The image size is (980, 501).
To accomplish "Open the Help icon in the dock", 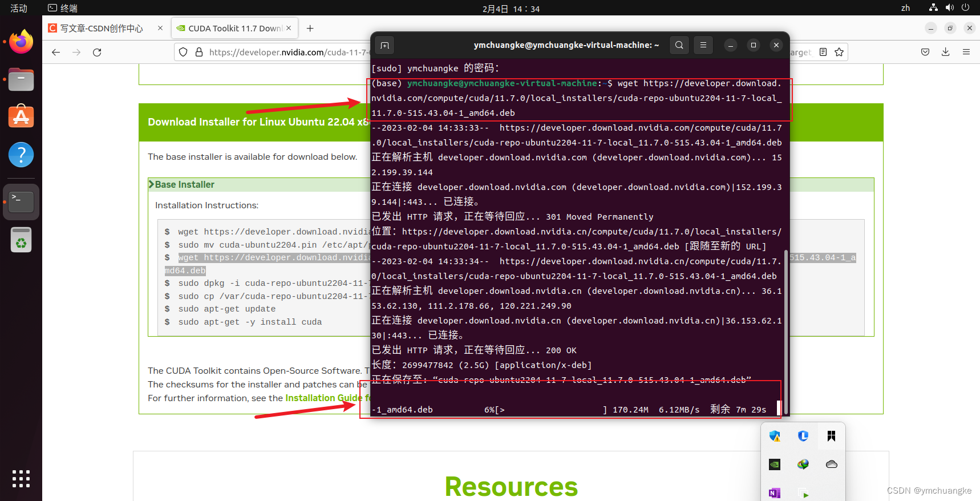I will tap(21, 155).
